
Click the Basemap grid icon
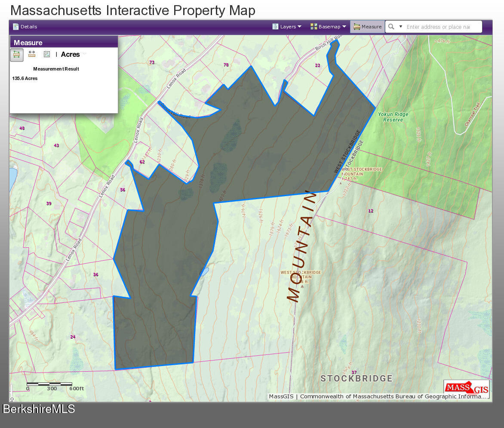coord(313,27)
